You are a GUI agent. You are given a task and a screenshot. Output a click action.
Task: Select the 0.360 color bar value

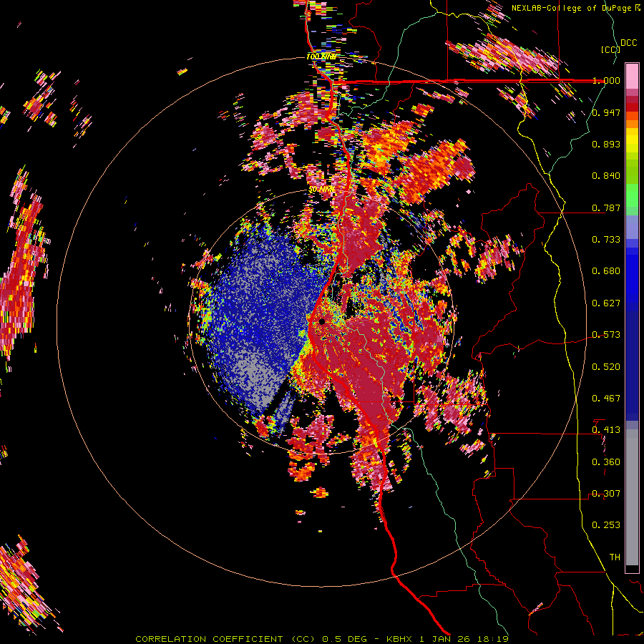(606, 462)
